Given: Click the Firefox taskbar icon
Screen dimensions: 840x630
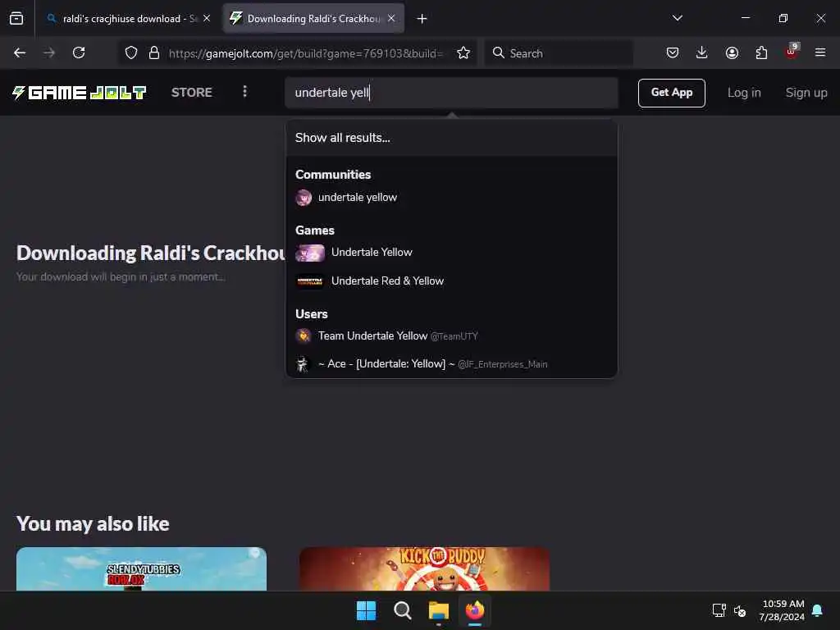Looking at the screenshot, I should 475,610.
